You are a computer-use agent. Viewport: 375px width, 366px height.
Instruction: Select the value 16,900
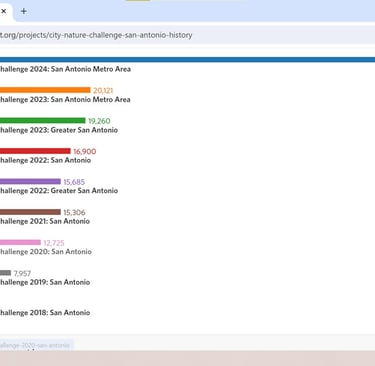tap(85, 152)
